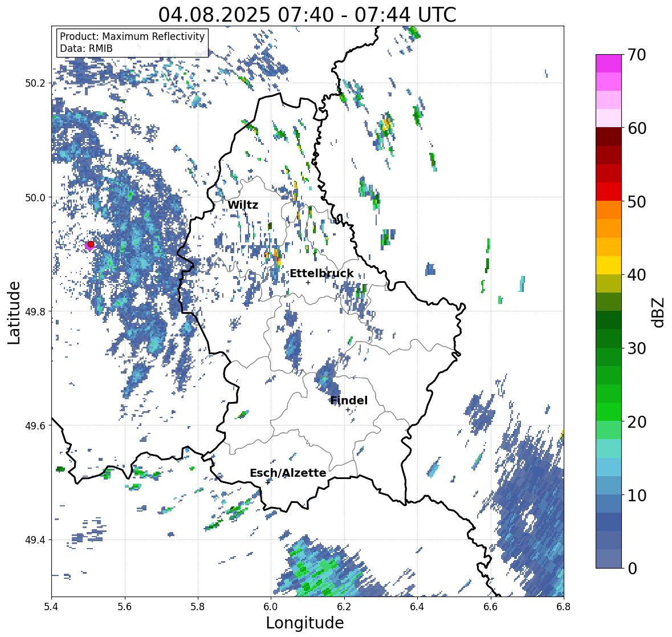Click the plus marker under Findel
Viewport: 672px width, 637px height.
tap(348, 410)
